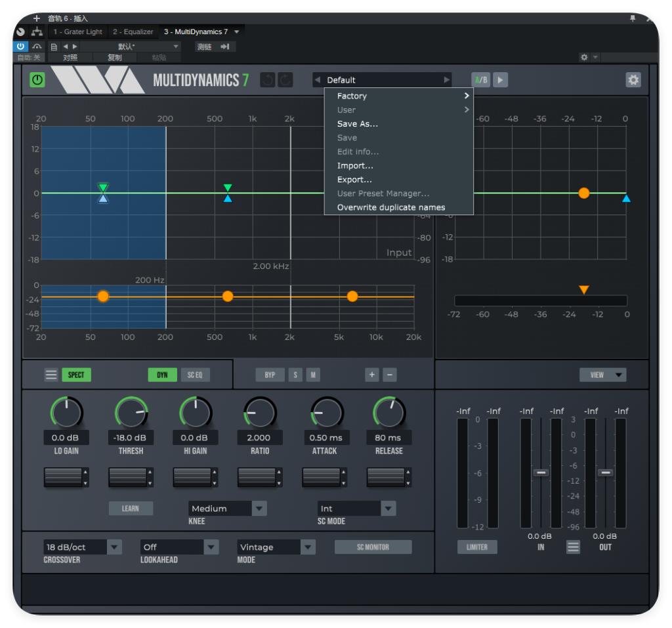The image size is (672, 628).
Task: Toggle the green MultiDynamics plugin power button
Action: pos(37,80)
